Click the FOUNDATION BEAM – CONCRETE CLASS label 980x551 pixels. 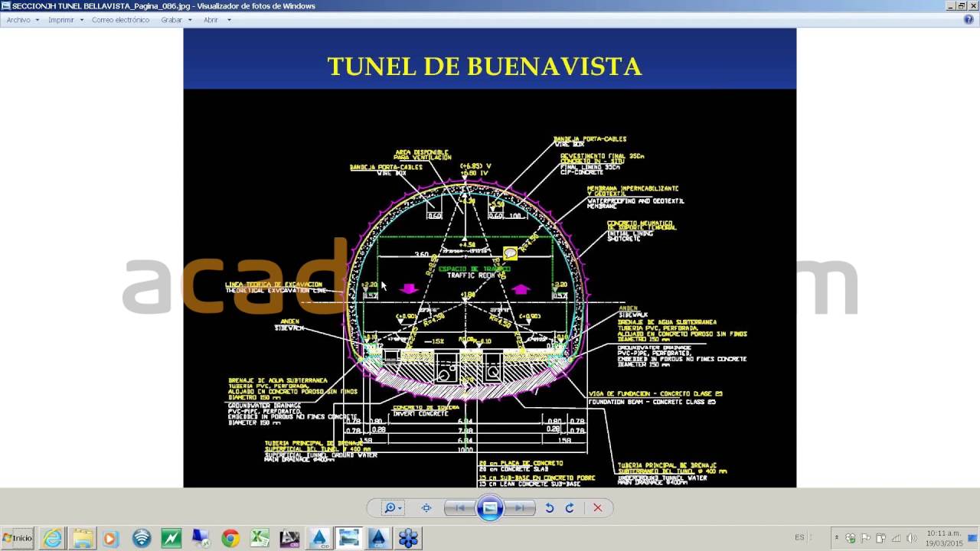click(652, 402)
